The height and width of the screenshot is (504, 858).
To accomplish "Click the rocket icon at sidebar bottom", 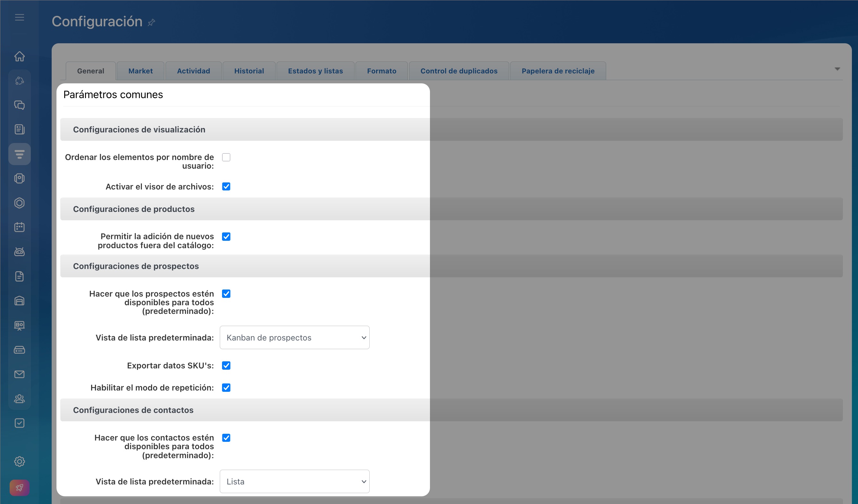I will tap(19, 488).
